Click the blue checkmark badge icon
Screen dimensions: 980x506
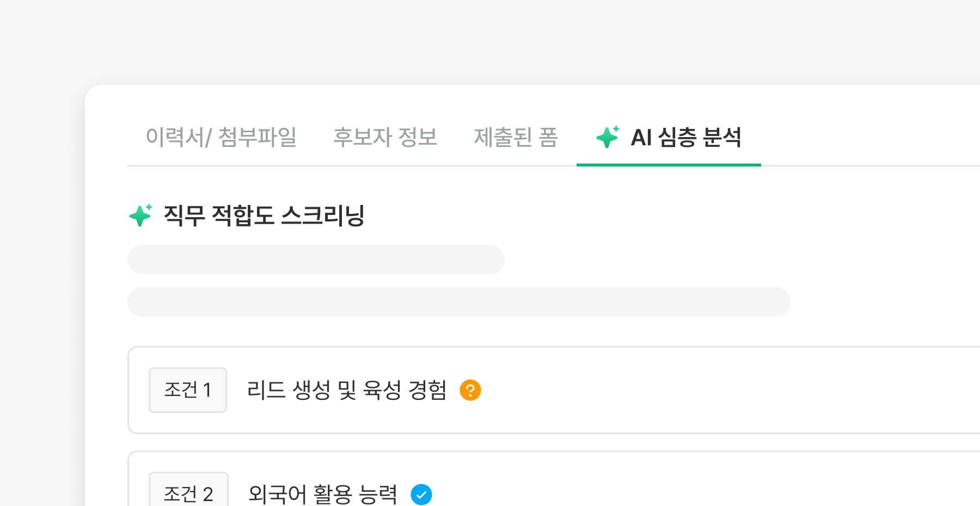coord(421,495)
